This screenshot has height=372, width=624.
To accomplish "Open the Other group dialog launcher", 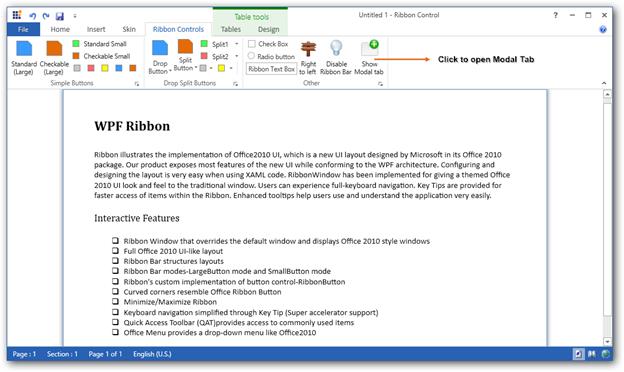I will point(380,84).
